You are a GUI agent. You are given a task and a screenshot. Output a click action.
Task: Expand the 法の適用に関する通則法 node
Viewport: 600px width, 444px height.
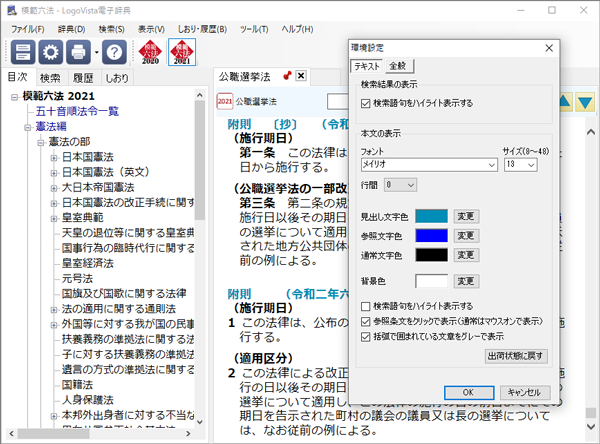(x=54, y=310)
